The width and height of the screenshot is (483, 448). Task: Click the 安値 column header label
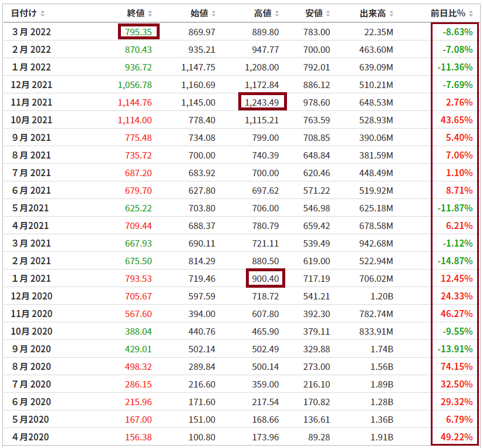tap(314, 14)
